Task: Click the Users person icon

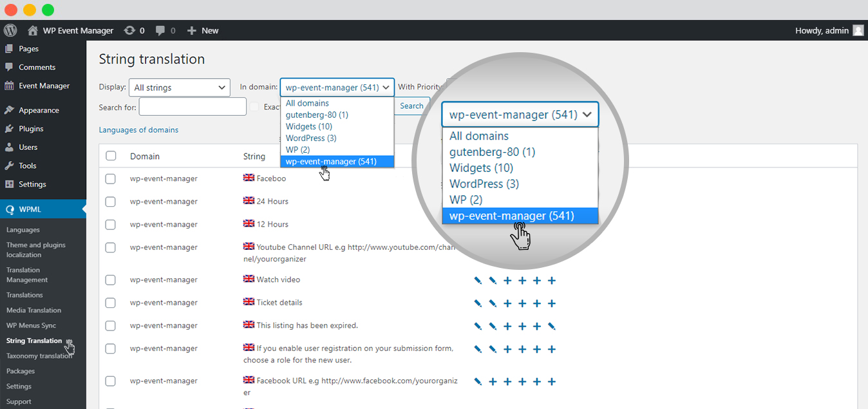Action: 9,147
